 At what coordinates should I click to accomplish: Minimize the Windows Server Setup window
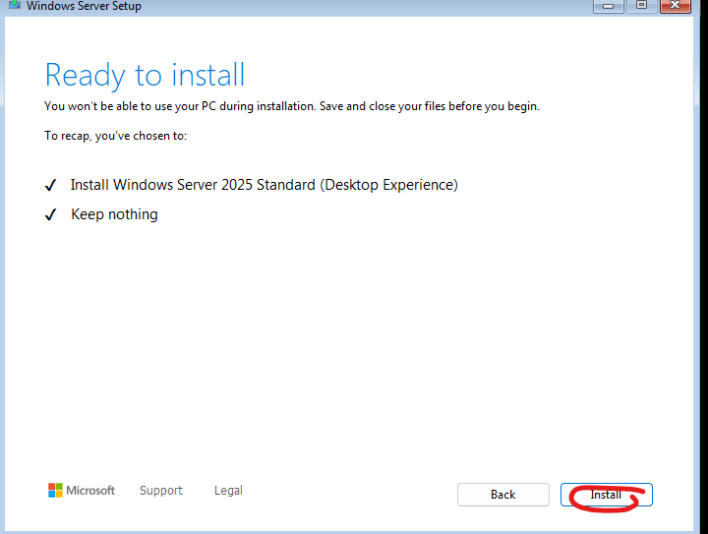tap(608, 6)
